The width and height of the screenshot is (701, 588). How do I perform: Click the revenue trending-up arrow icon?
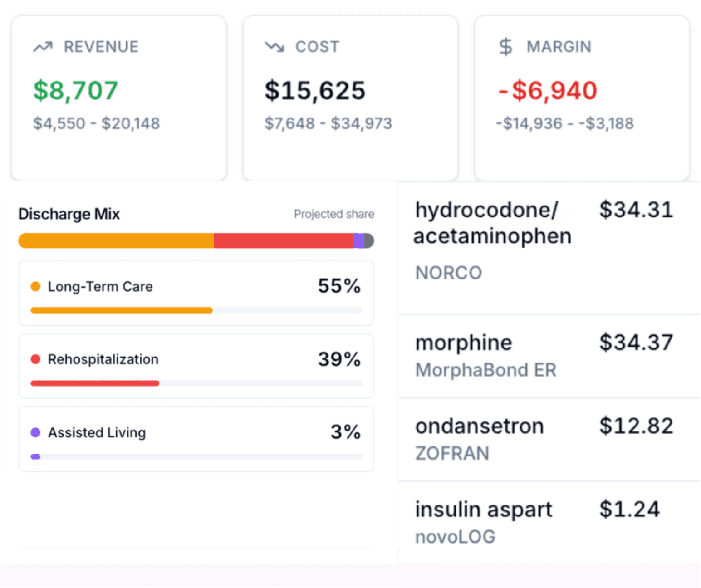point(43,47)
